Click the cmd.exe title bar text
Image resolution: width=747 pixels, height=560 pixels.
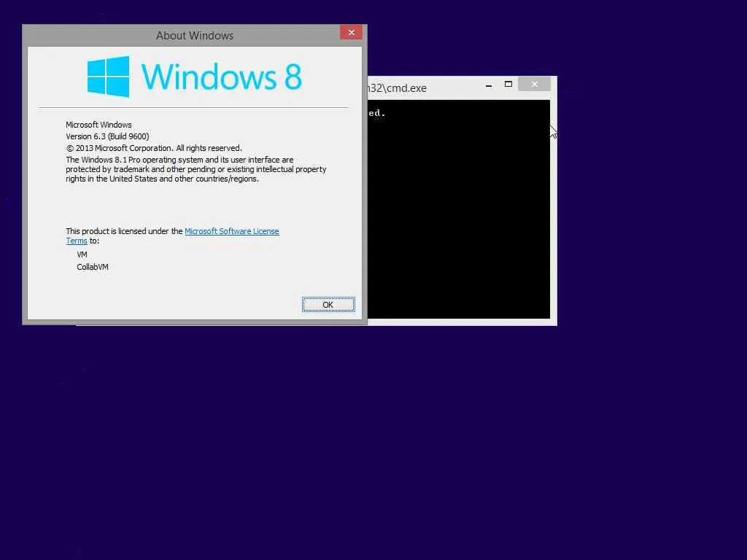tap(397, 88)
